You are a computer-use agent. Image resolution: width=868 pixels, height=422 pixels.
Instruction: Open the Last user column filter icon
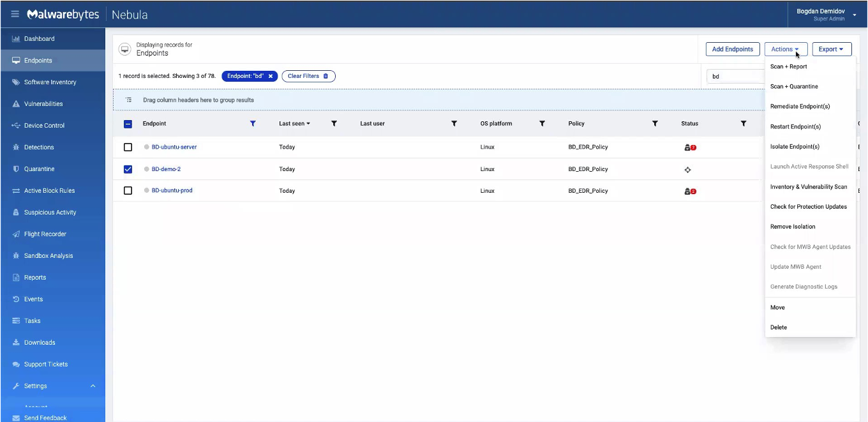454,124
